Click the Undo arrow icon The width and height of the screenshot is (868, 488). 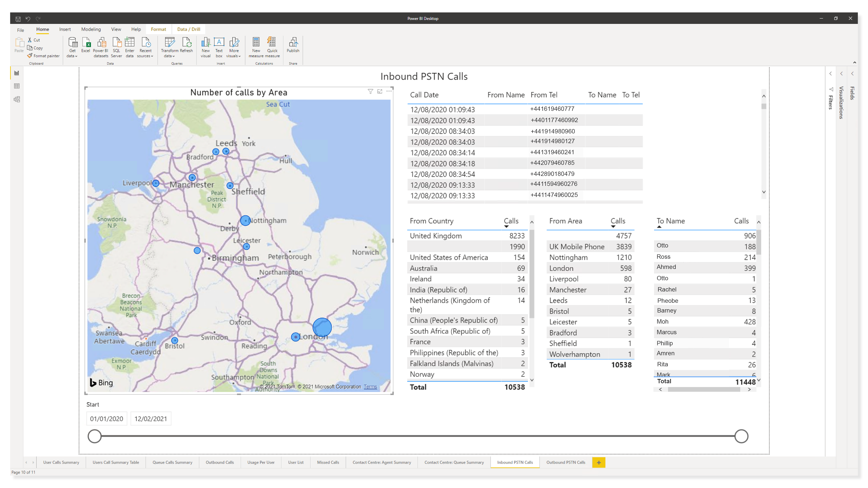point(28,19)
